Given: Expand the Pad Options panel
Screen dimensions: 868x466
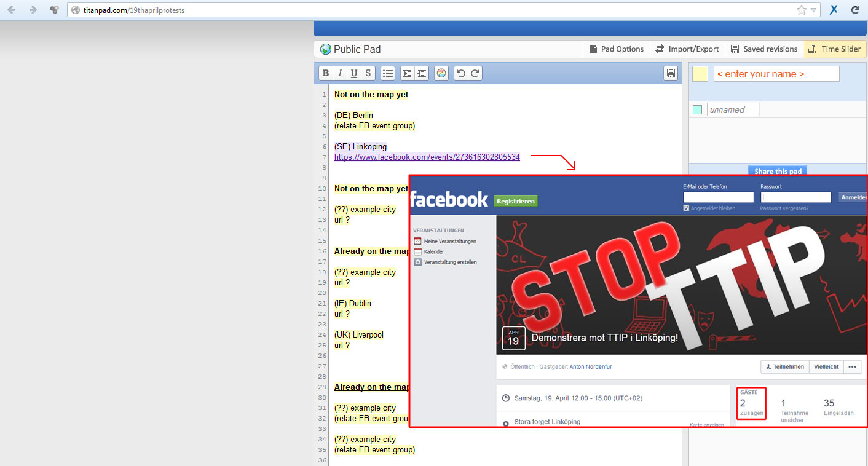Looking at the screenshot, I should (616, 49).
